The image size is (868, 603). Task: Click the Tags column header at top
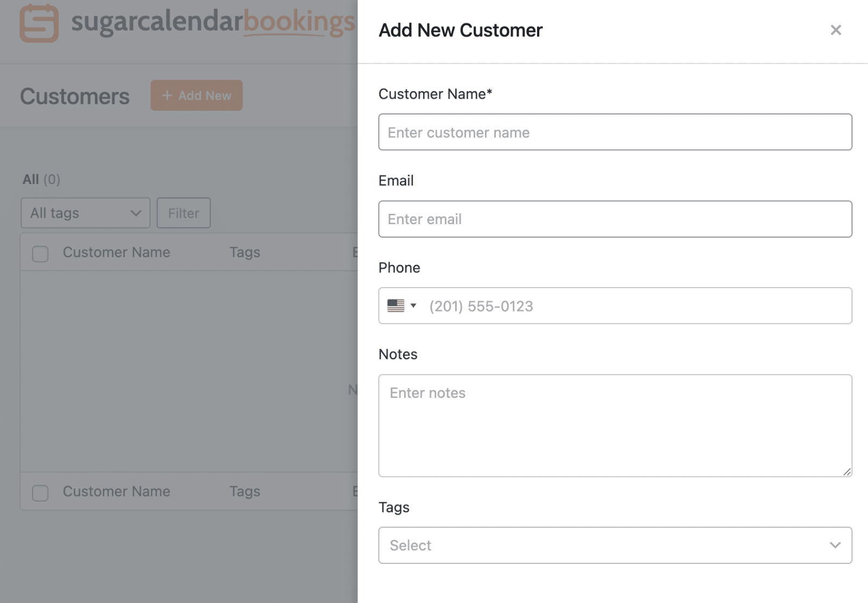point(245,252)
